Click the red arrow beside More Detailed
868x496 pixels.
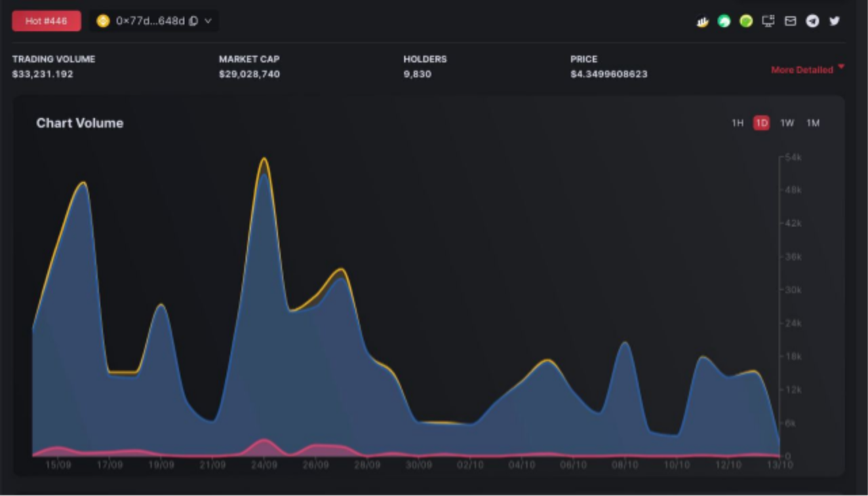pyautogui.click(x=842, y=66)
